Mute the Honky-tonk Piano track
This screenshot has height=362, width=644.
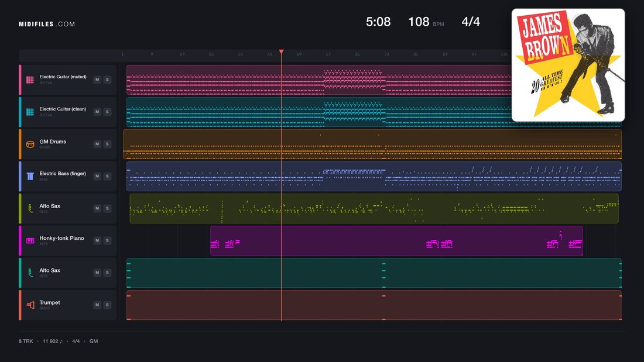point(97,240)
